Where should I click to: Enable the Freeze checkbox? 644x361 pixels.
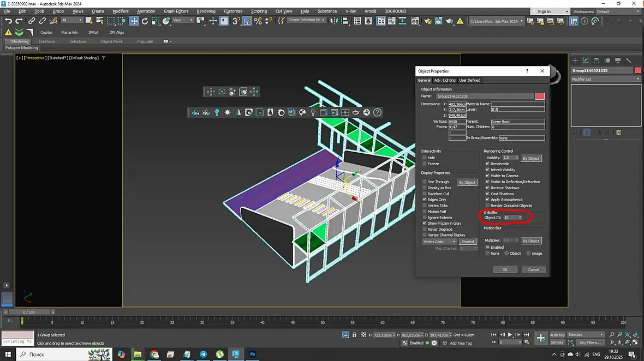425,164
